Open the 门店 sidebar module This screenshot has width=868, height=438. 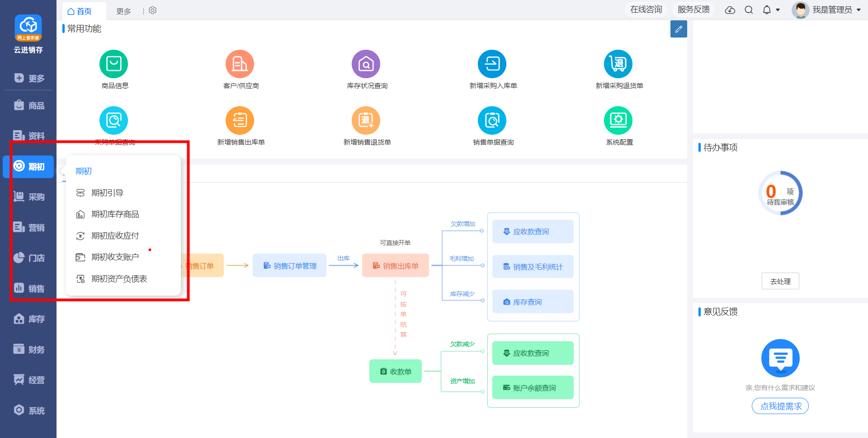pos(28,258)
